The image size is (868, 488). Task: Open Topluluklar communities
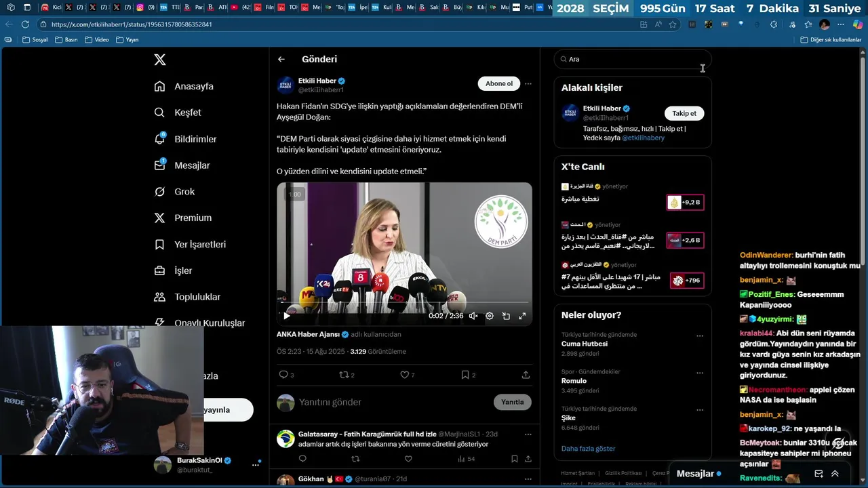(187, 297)
